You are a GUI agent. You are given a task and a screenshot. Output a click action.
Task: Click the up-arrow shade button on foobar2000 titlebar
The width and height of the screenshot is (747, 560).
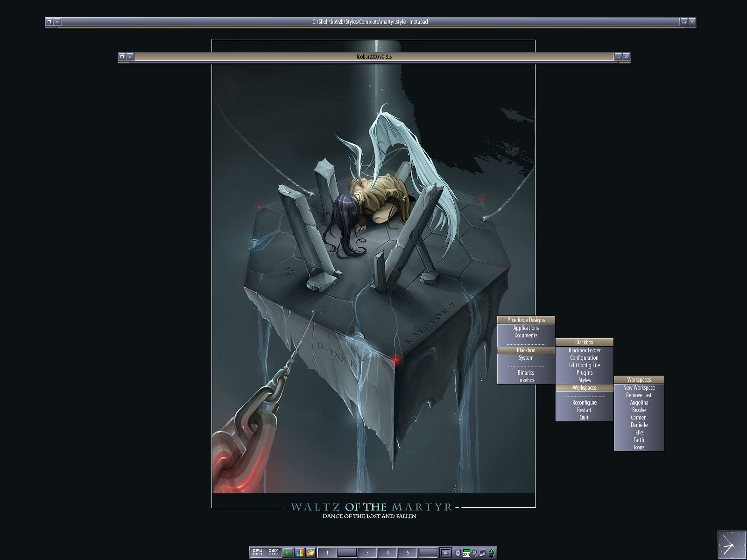point(130,56)
